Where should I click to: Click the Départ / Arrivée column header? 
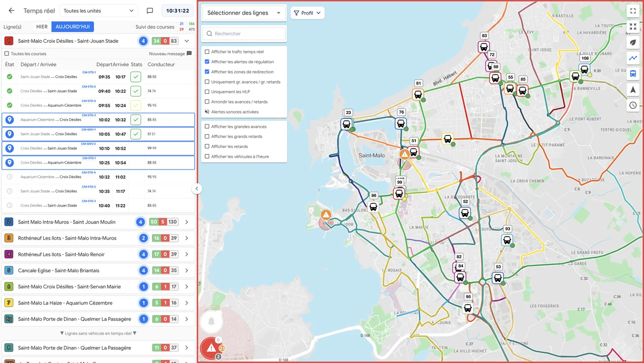point(38,64)
